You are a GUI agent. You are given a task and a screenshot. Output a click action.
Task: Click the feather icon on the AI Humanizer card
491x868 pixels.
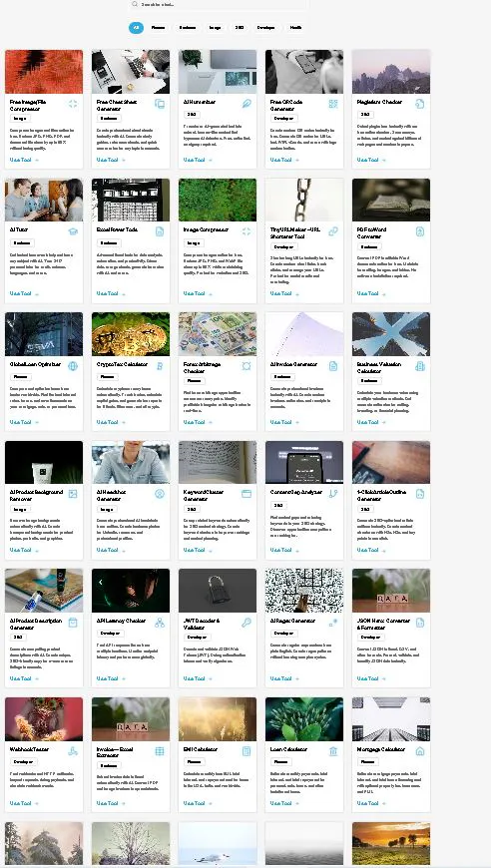coord(246,104)
